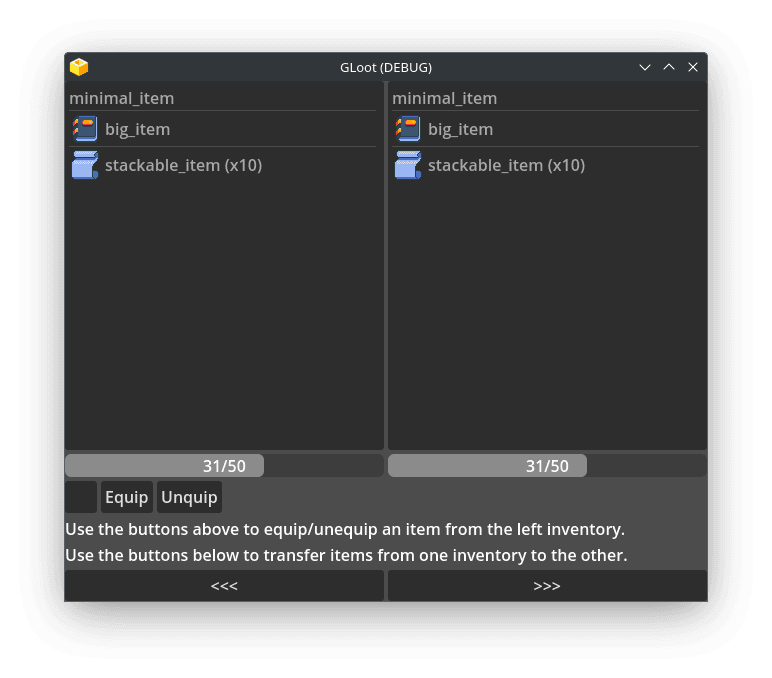The image size is (772, 678).
Task: Click the GLoot yellow cube window icon
Action: (79, 67)
